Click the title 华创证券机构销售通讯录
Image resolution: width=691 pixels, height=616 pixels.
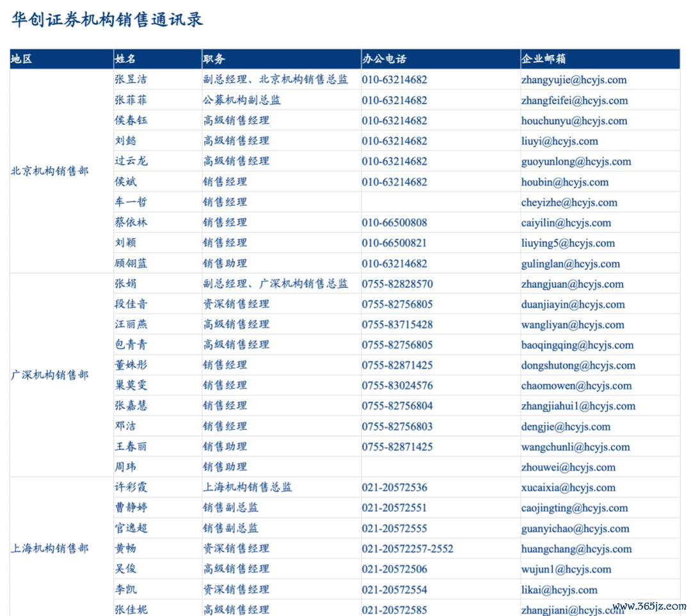[x=107, y=20]
